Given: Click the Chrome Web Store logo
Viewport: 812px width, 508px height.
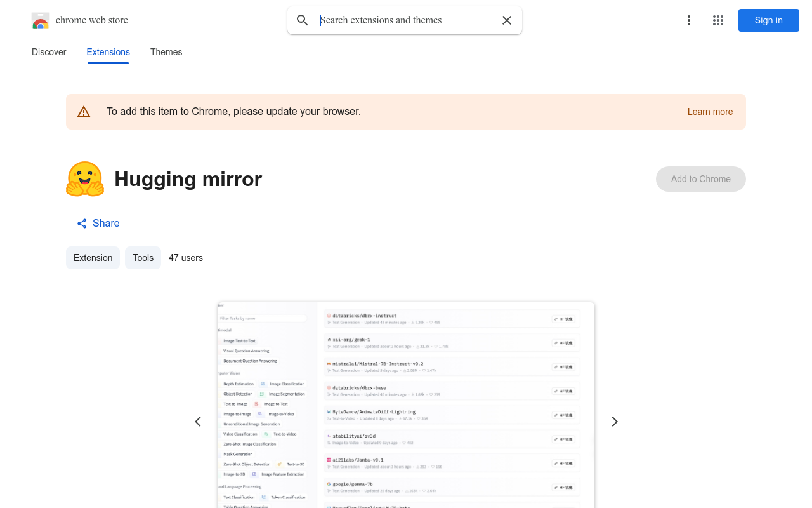Looking at the screenshot, I should tap(41, 20).
